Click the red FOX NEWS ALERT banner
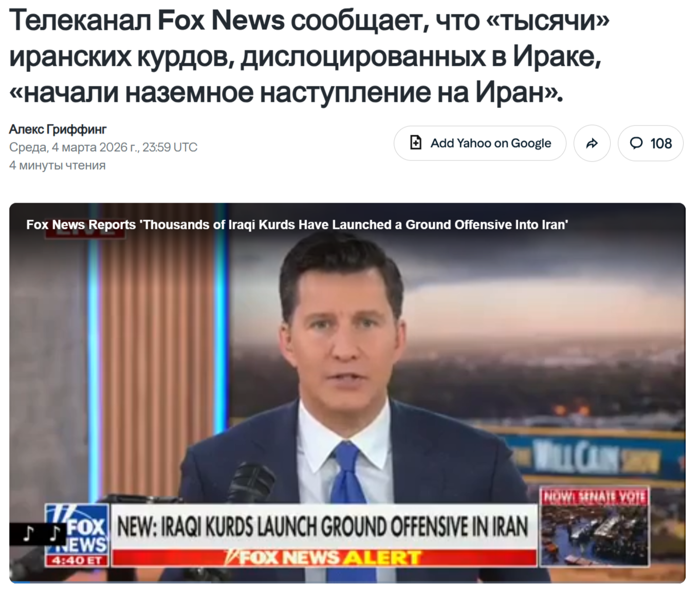Image resolution: width=700 pixels, height=594 pixels. click(x=324, y=557)
